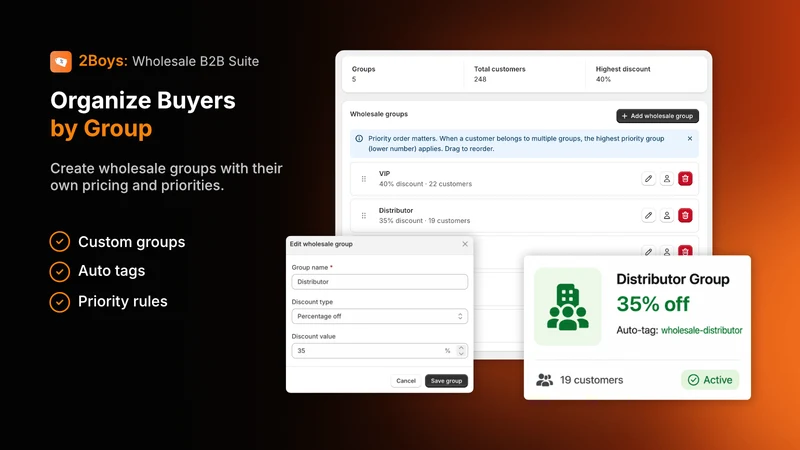
Task: Click the info icon in priority banner
Action: tap(359, 138)
